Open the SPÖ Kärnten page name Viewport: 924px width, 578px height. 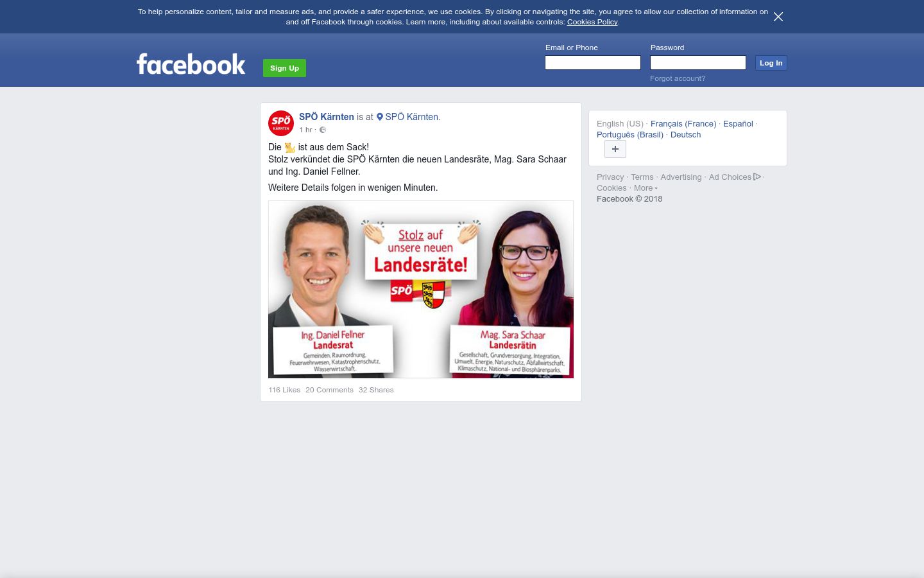tap(327, 117)
